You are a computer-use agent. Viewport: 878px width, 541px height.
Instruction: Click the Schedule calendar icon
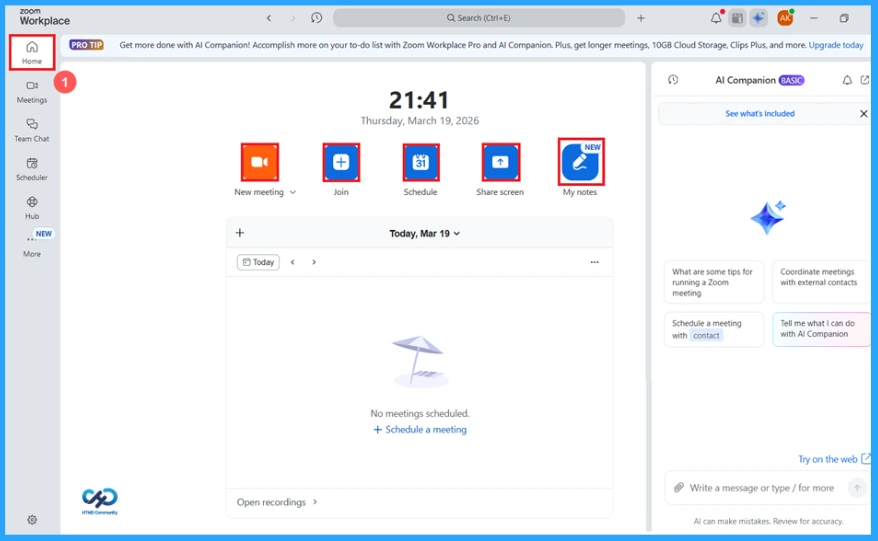[x=421, y=162]
